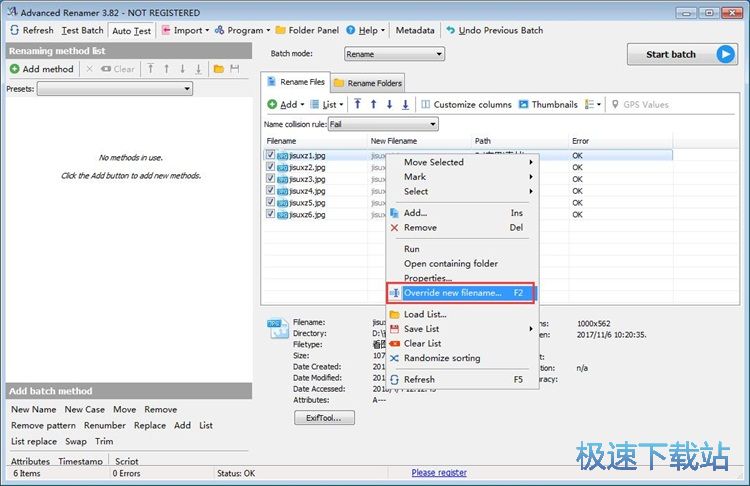Screen dimensions: 750x486
Task: Click the Customize columns icon
Action: point(426,104)
